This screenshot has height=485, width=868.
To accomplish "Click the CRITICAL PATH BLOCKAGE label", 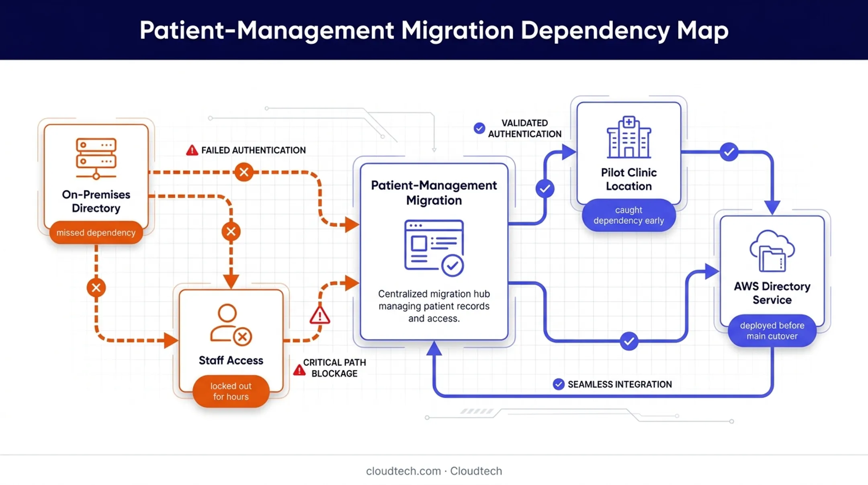I will point(334,368).
